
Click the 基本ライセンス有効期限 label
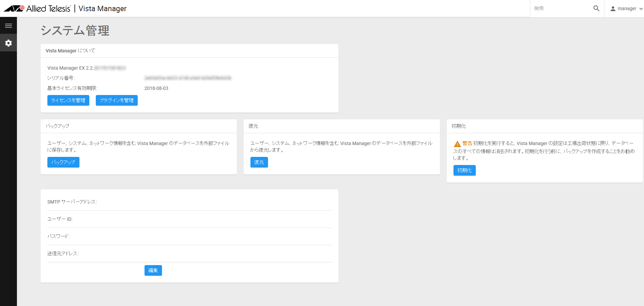[x=72, y=88]
